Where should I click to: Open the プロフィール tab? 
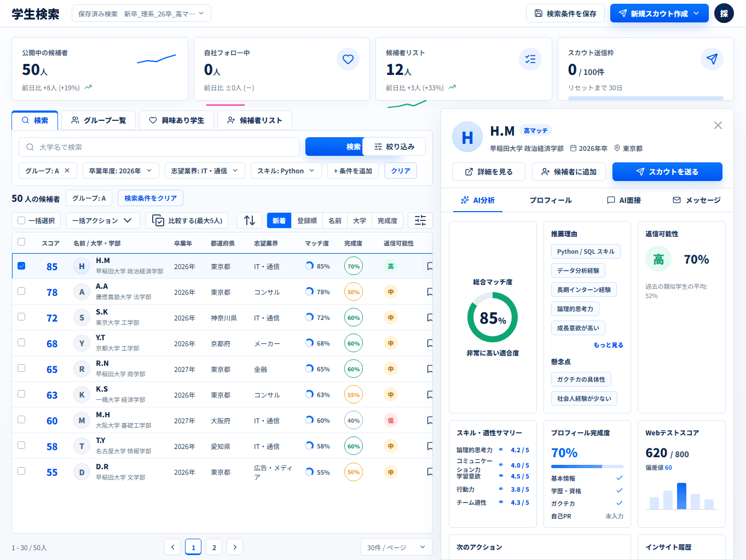(551, 200)
